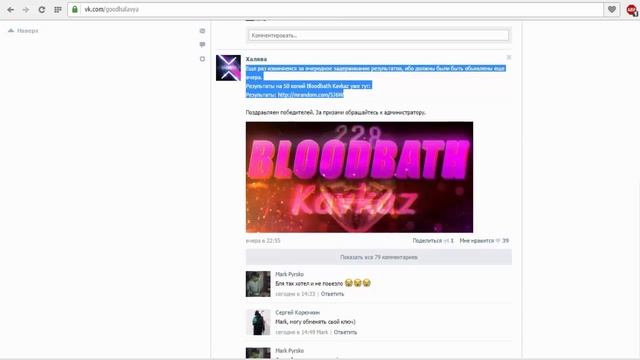Click the Наверх scroll-to-top link
This screenshot has height=360, width=640.
28,31
